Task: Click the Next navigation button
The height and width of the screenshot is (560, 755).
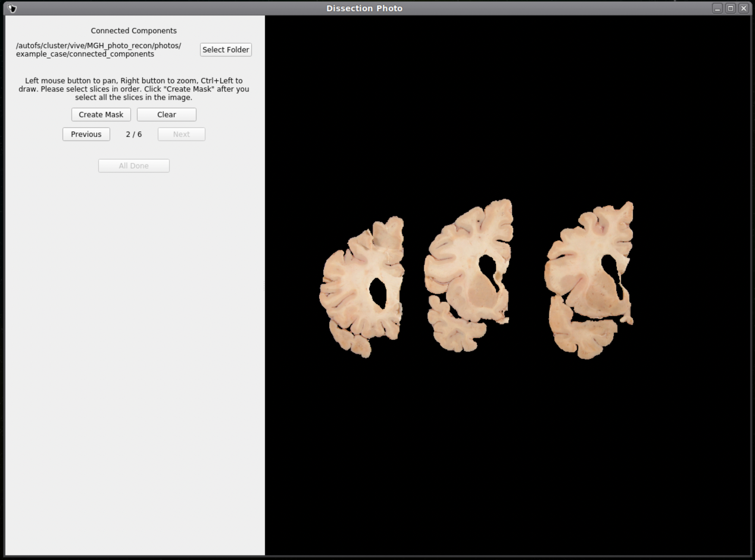Action: click(181, 134)
